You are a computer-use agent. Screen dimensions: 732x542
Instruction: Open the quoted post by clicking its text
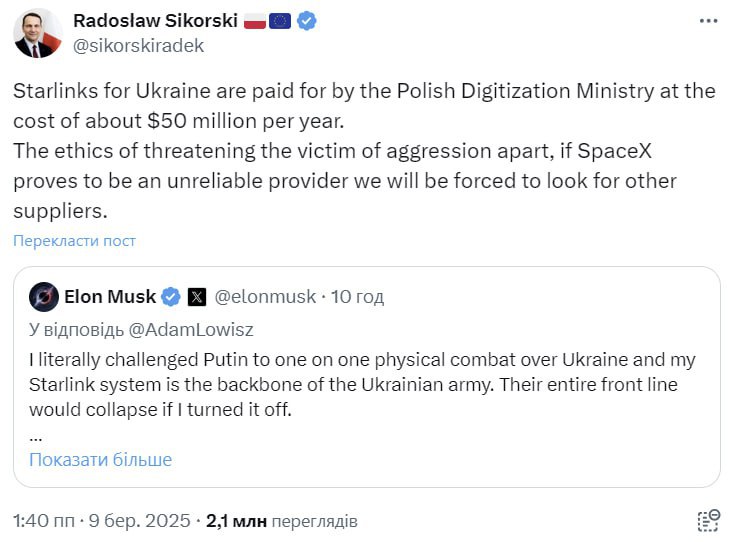[362, 384]
